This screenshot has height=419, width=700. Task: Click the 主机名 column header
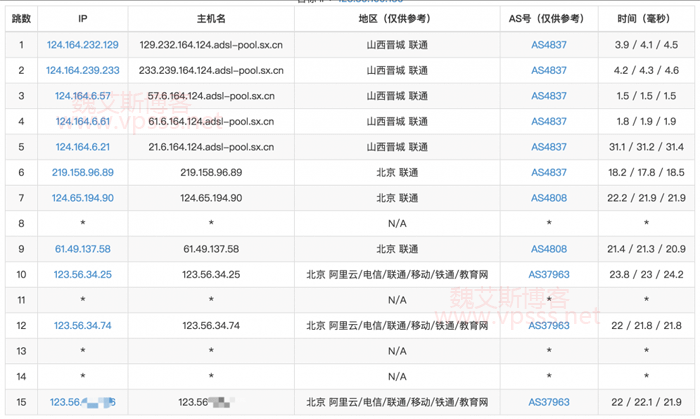211,19
